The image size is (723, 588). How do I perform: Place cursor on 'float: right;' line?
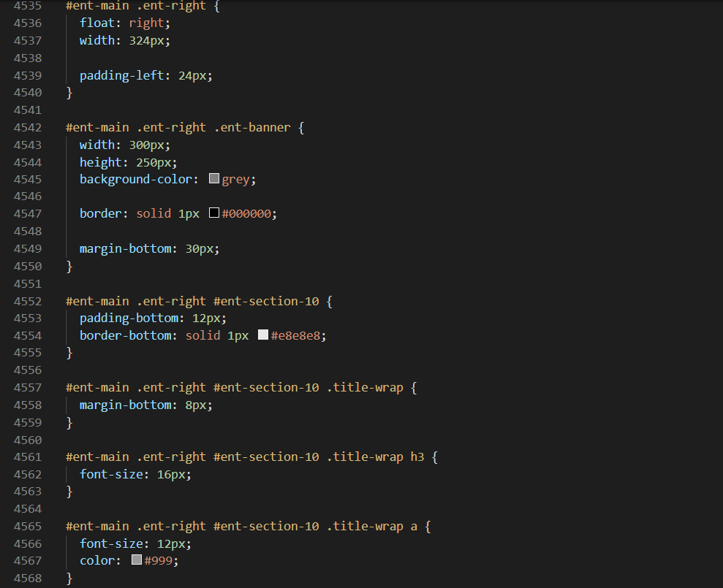coord(125,23)
